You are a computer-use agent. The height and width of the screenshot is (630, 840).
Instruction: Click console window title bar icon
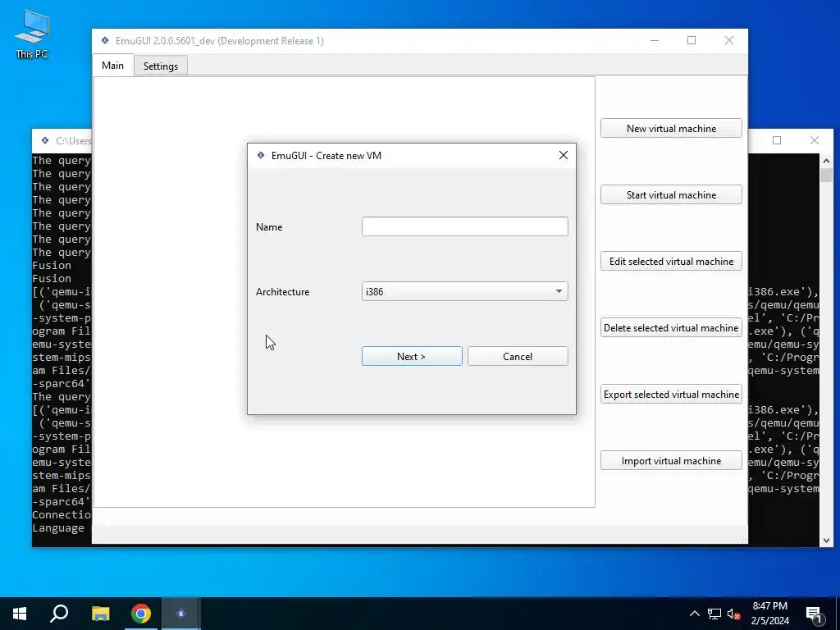click(45, 140)
